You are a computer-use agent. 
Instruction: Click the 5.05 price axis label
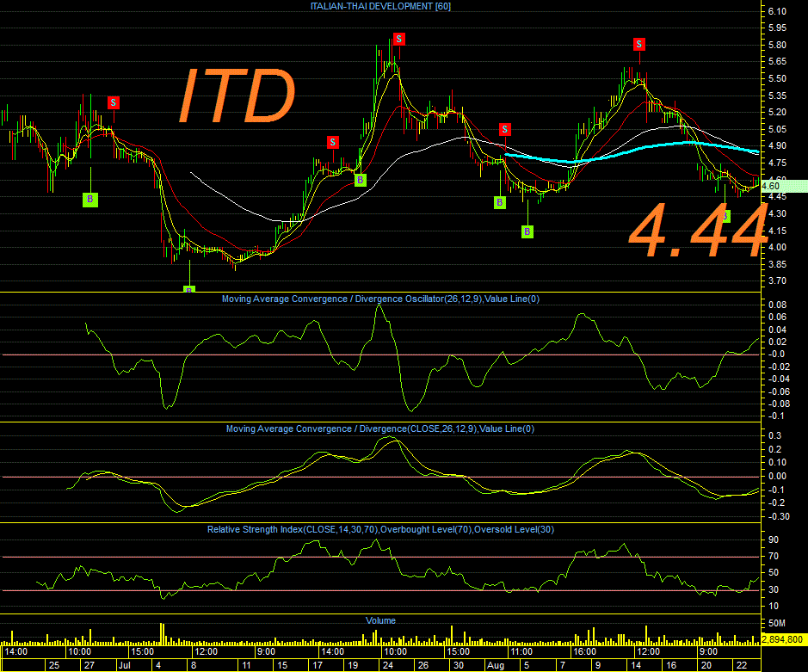[x=777, y=129]
